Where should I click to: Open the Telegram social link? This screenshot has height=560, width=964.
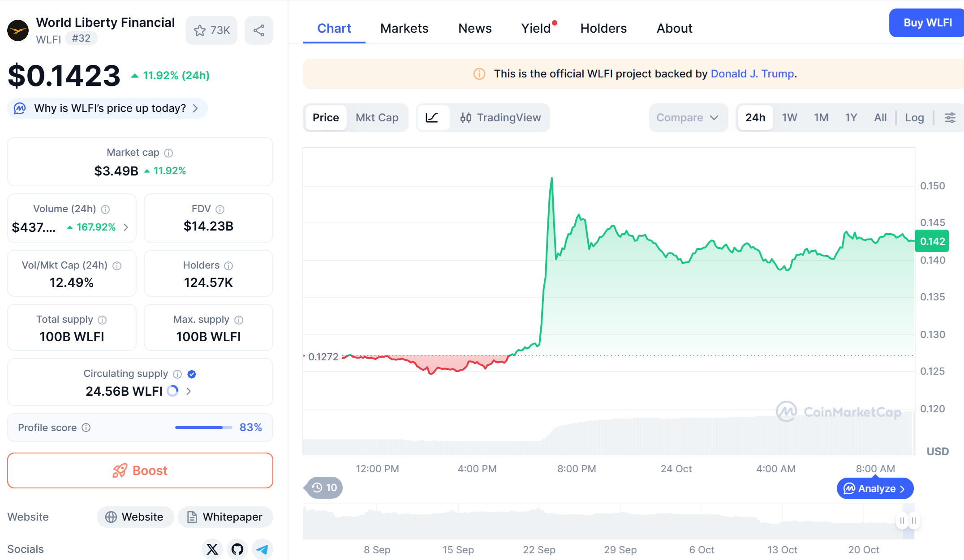point(263,549)
